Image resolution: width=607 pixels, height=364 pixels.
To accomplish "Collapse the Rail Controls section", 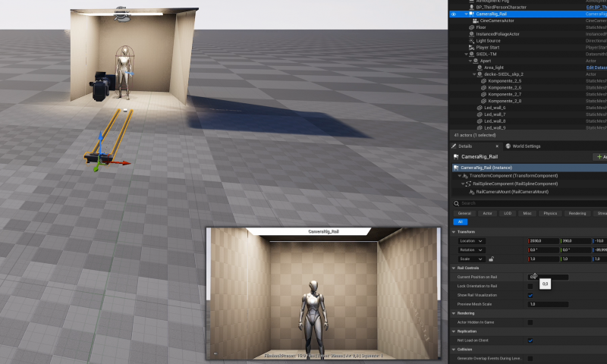I will tap(454, 268).
